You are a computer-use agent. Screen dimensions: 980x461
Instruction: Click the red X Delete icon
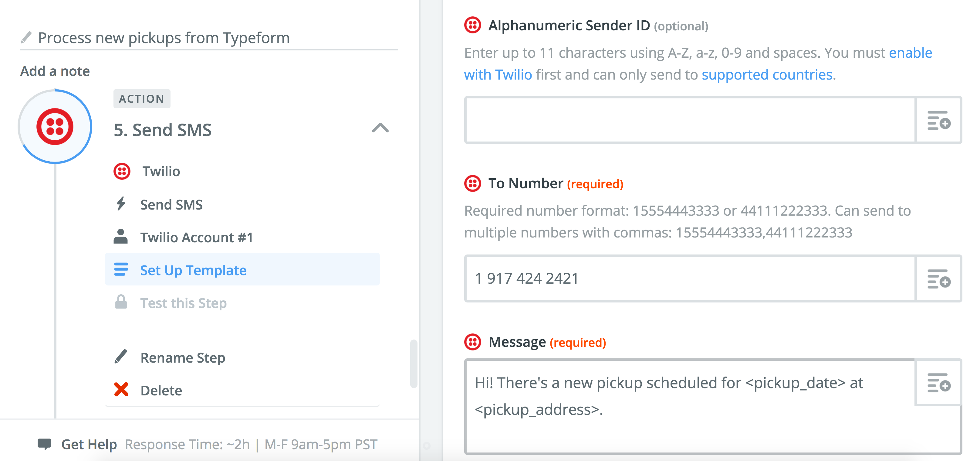pyautogui.click(x=121, y=390)
